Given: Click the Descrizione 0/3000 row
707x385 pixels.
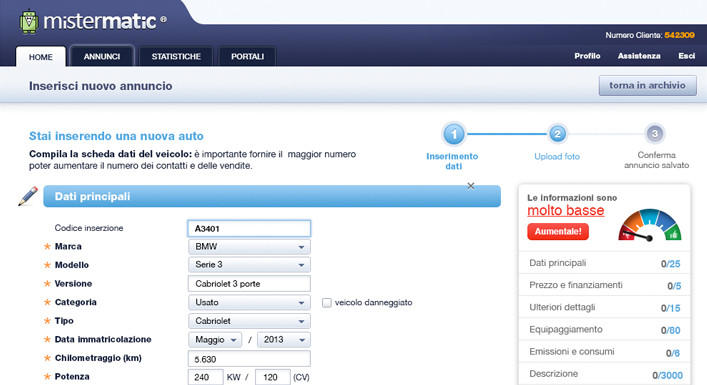Looking at the screenshot, I should tap(605, 374).
